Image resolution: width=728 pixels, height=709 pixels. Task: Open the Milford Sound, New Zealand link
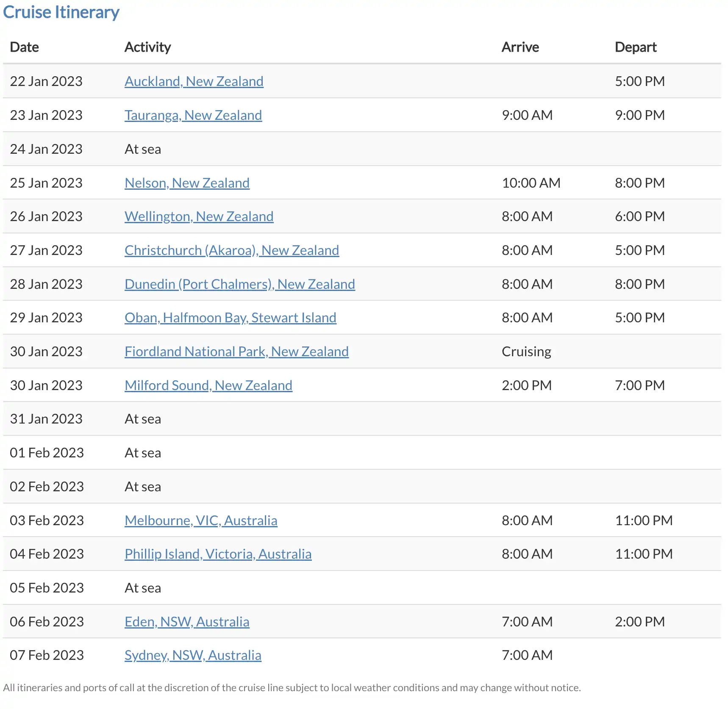point(208,385)
